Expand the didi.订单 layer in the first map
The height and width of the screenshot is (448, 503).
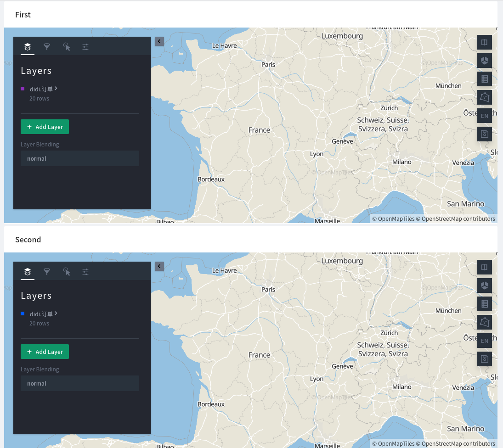(x=57, y=89)
